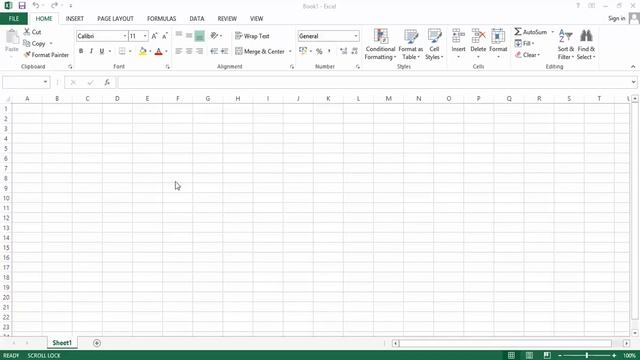The width and height of the screenshot is (640, 360).
Task: Switch to the PAGE LAYOUT tab
Action: (116, 18)
